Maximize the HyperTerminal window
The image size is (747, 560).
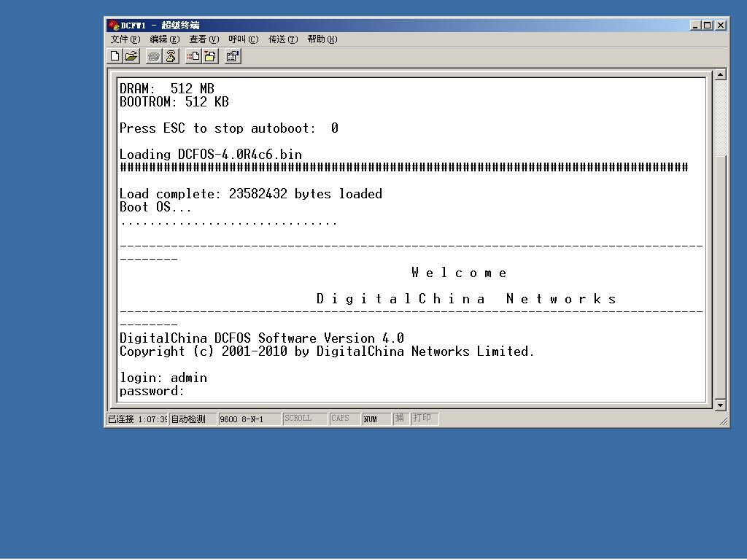click(708, 26)
